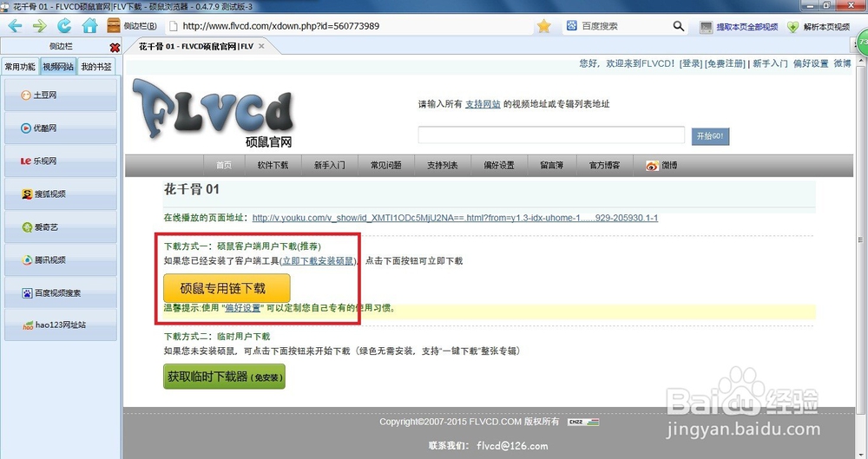Select 留言簿 in the navigation bar
The image size is (868, 459).
point(552,165)
